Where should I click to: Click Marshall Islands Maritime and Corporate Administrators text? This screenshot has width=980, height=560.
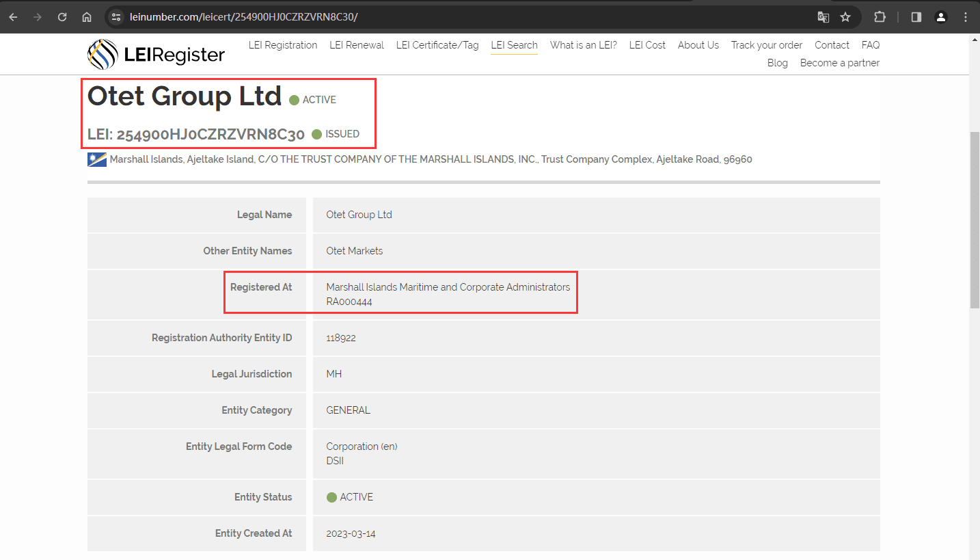coord(448,287)
